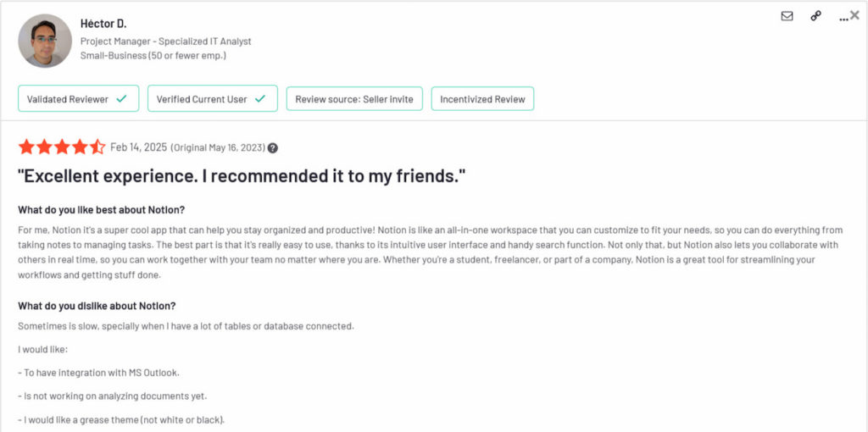The width and height of the screenshot is (868, 432).
Task: Click the Validated Reviewer checkmark
Action: 121,99
